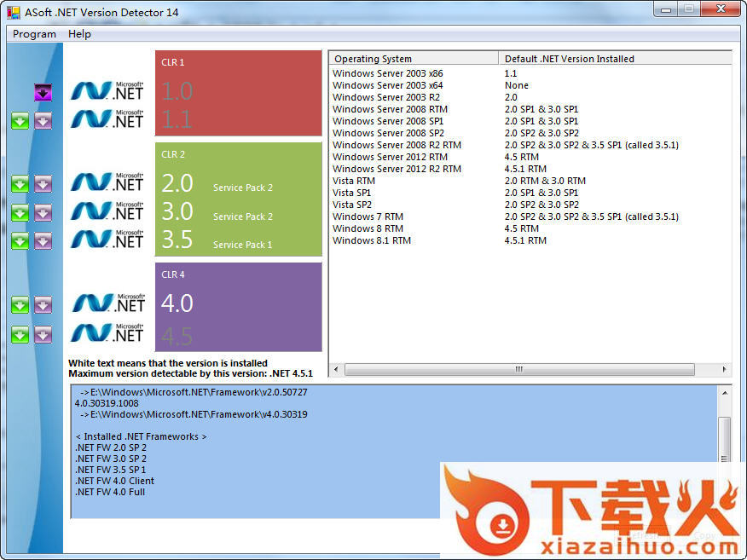Click the 3.0 version number in the green tile
Viewport: 747px width, 560px height.
coord(177,211)
